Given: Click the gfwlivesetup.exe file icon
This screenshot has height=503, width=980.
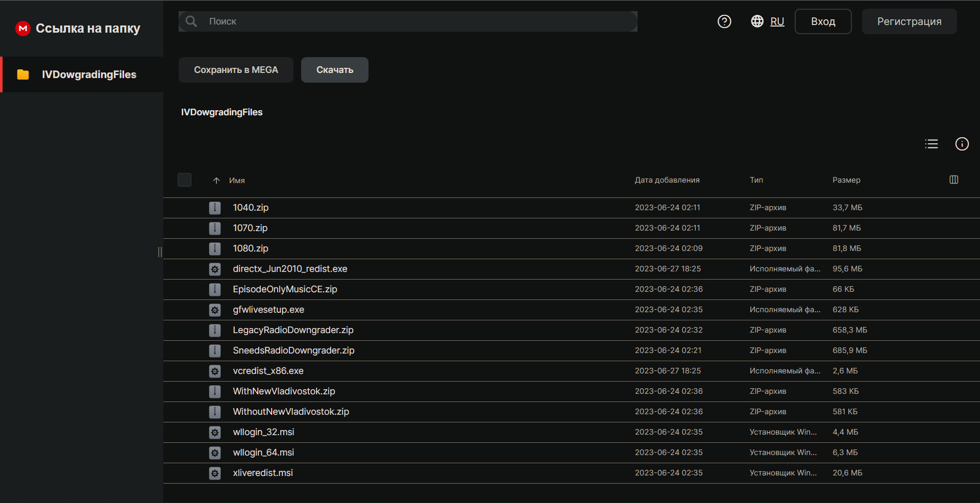Looking at the screenshot, I should click(x=215, y=310).
